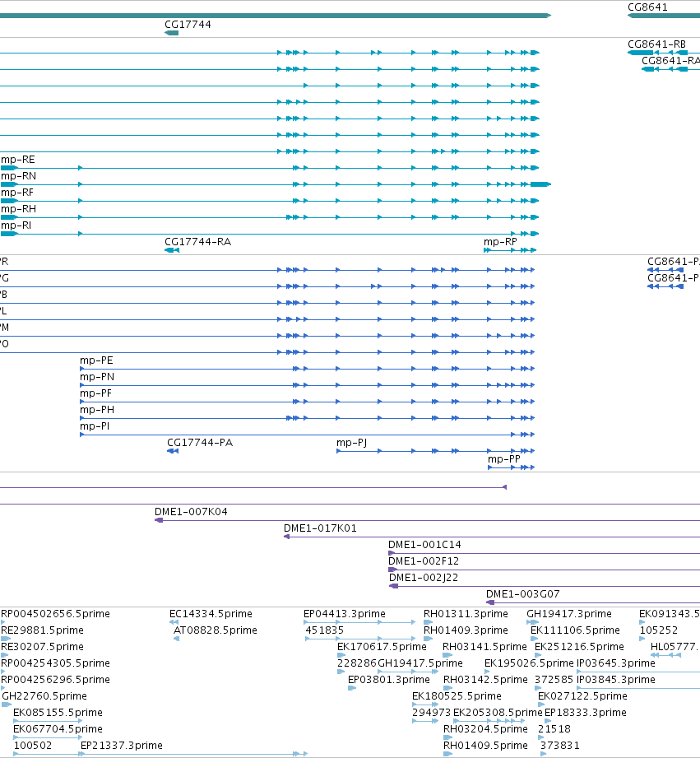
Task: Choose EST RH01409.5prime
Action: point(485,746)
